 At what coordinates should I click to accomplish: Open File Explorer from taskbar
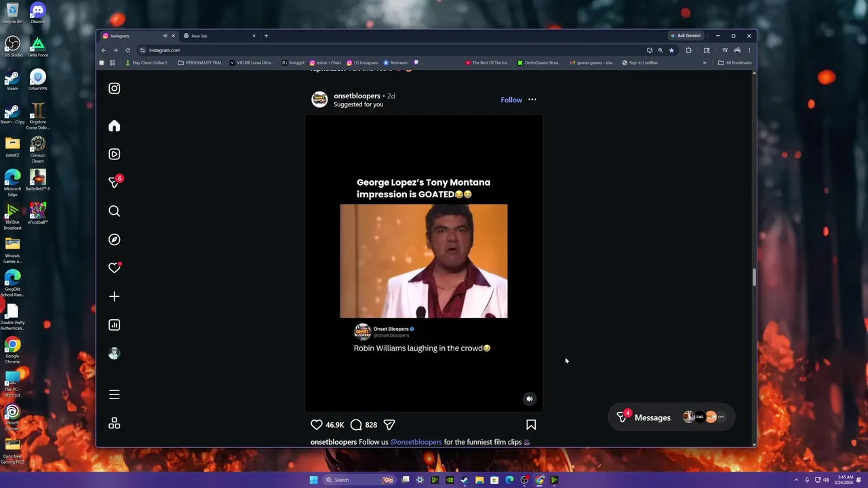coord(479,480)
